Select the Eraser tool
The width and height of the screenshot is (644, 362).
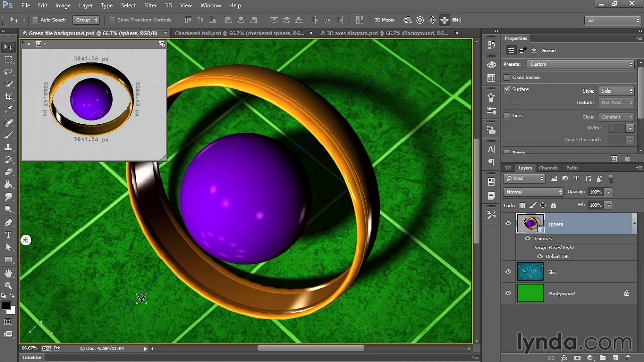tap(8, 172)
